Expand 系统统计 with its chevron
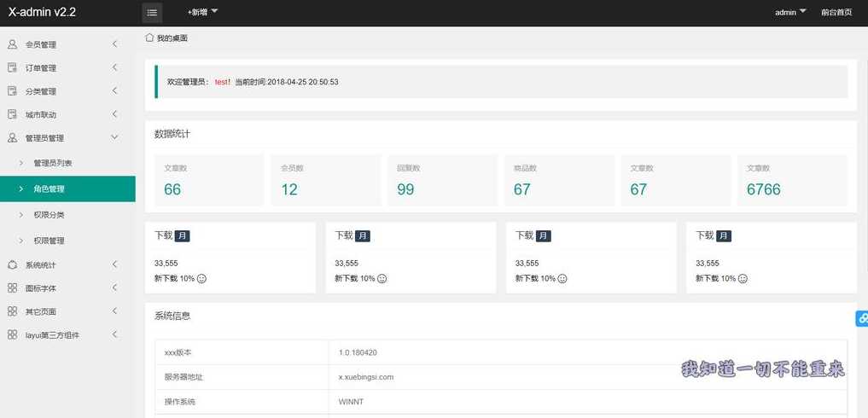868x418 pixels. pyautogui.click(x=114, y=264)
